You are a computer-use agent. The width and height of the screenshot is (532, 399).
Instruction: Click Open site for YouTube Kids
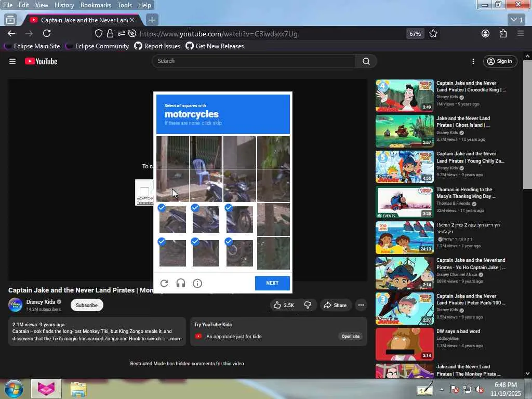(350, 336)
